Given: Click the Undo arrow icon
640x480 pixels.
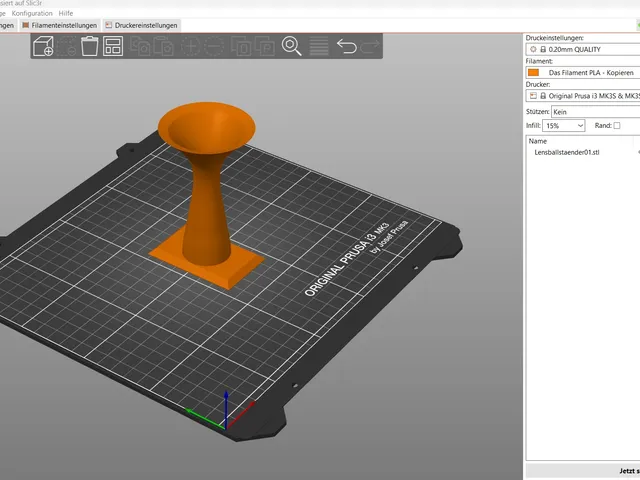Looking at the screenshot, I should pyautogui.click(x=346, y=46).
